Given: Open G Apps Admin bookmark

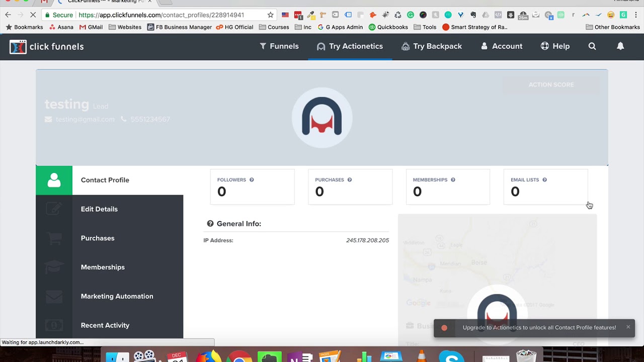Looking at the screenshot, I should pyautogui.click(x=340, y=27).
